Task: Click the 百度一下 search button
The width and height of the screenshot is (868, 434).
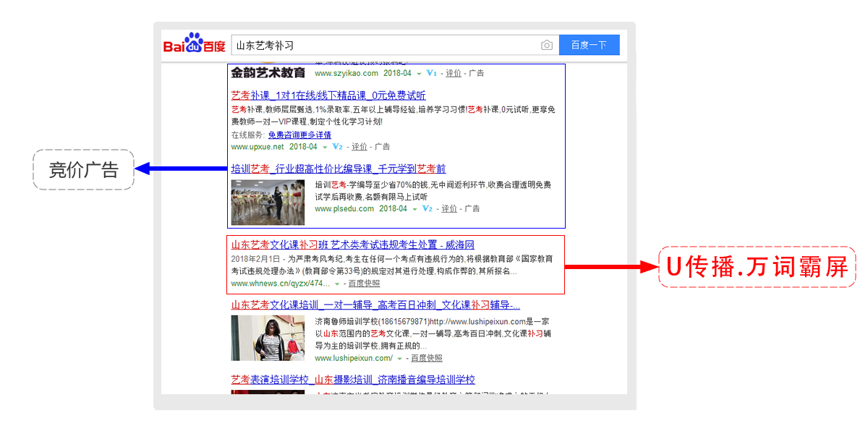Action: coord(589,45)
